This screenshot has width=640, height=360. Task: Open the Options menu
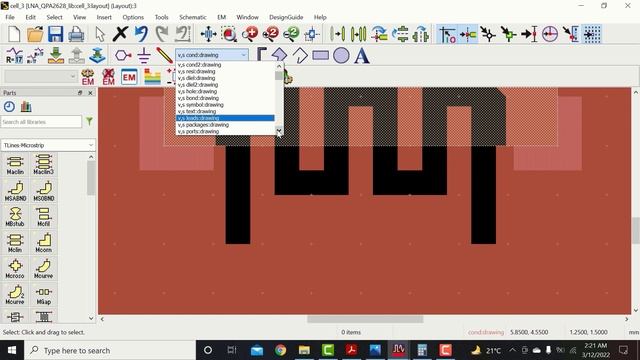tap(133, 17)
